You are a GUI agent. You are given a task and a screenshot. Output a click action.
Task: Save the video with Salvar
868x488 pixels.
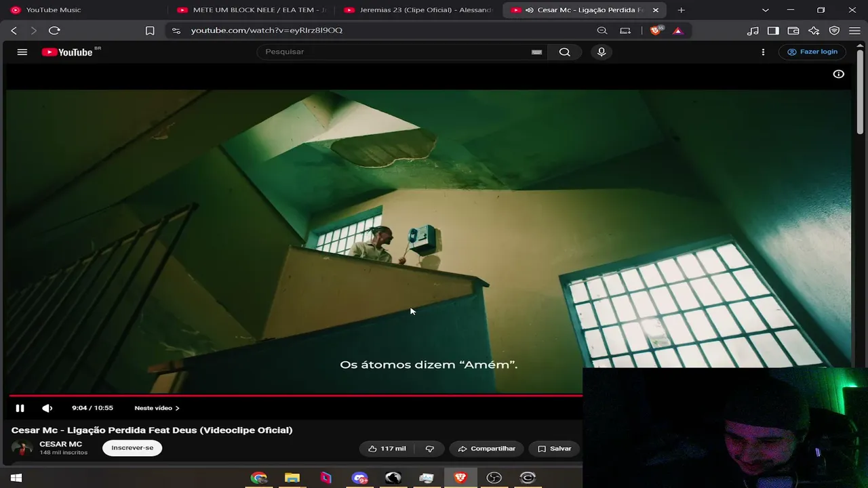pos(555,449)
